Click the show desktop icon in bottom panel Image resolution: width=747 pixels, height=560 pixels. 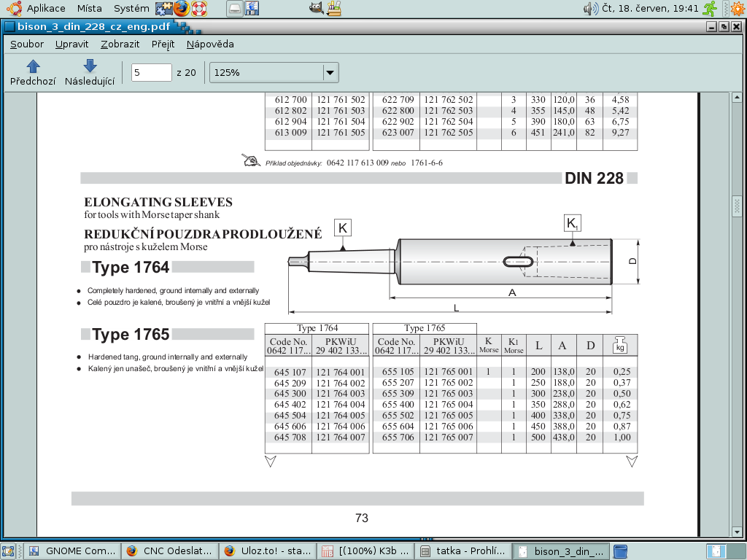tap(9, 551)
